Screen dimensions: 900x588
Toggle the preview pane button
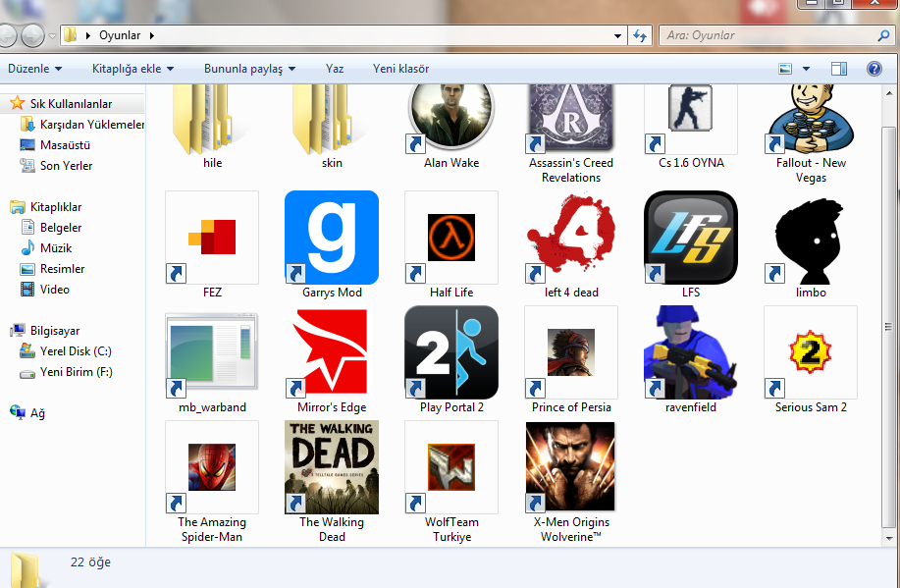838,69
